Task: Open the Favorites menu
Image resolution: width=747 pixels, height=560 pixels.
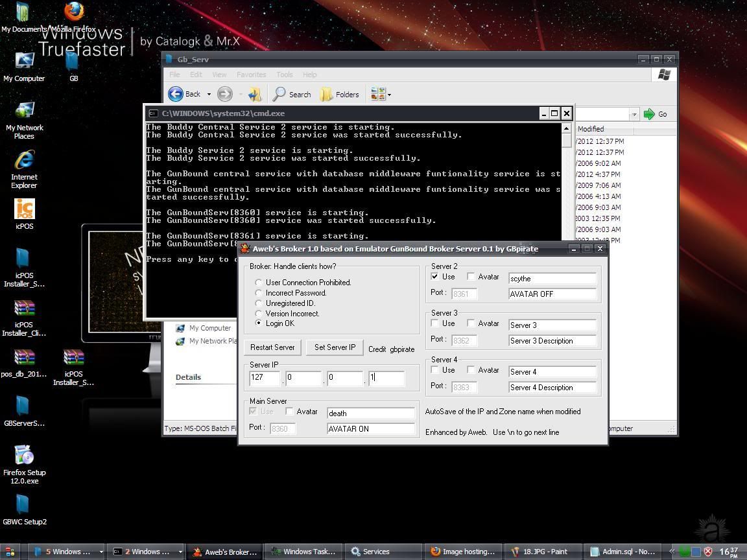Action: (x=251, y=75)
